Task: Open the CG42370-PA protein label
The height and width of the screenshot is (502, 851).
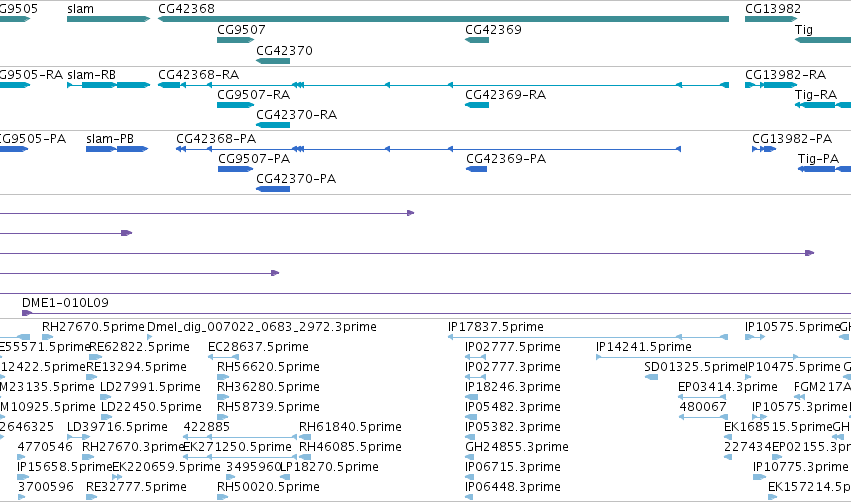Action: click(x=296, y=179)
